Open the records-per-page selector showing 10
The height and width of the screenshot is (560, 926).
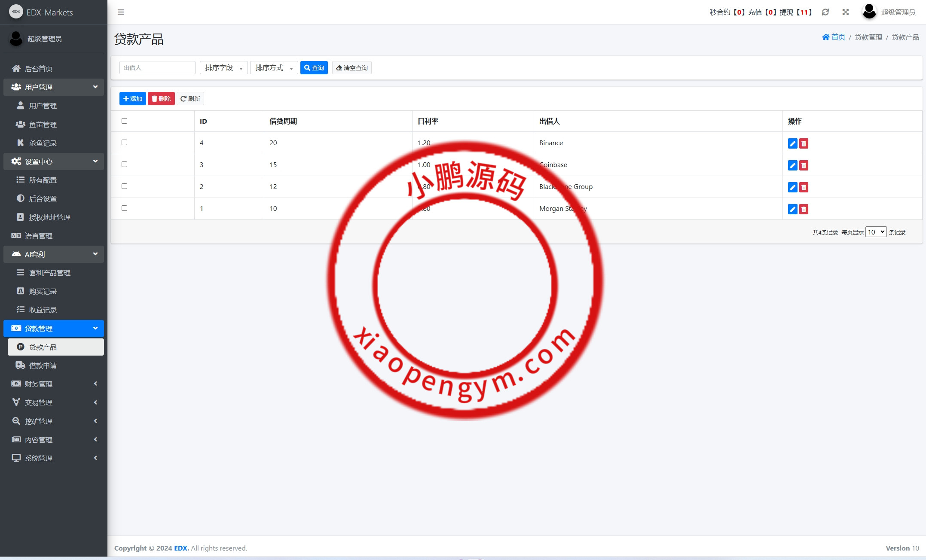[x=875, y=232]
